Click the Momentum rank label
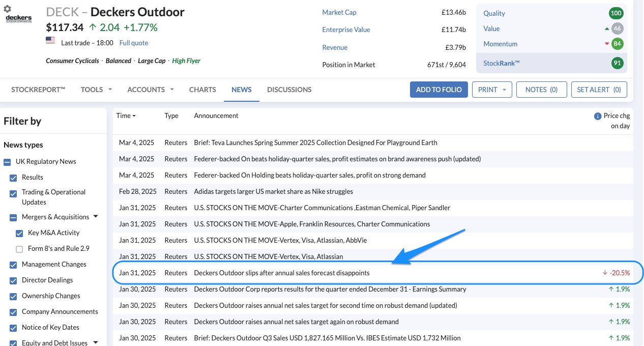 [501, 44]
